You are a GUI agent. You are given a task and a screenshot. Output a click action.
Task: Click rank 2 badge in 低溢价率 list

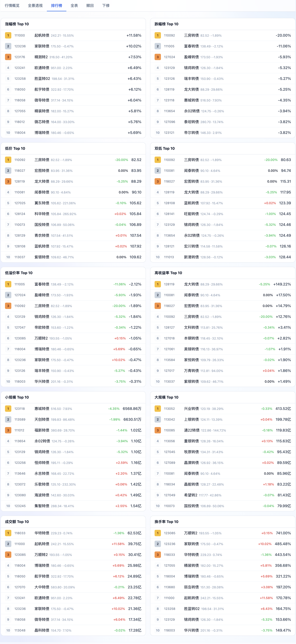click(x=8, y=295)
